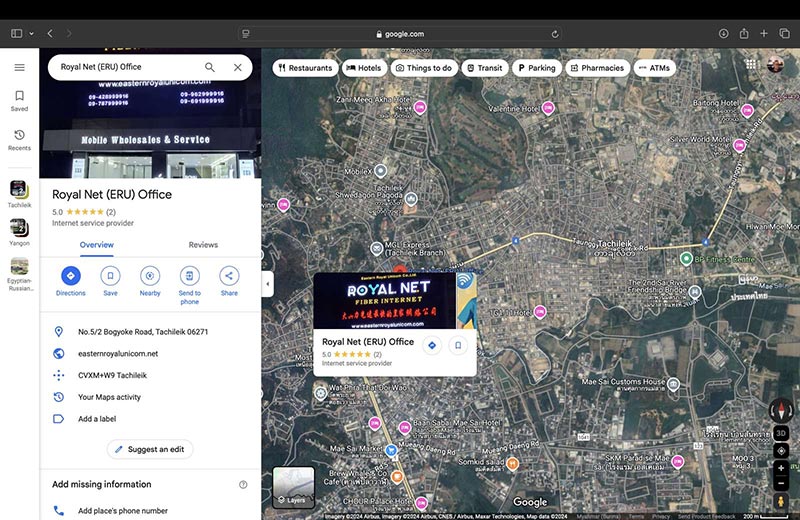Screen dimensions: 800x520
Task: Click the Suggest an edit button
Action: [x=150, y=449]
